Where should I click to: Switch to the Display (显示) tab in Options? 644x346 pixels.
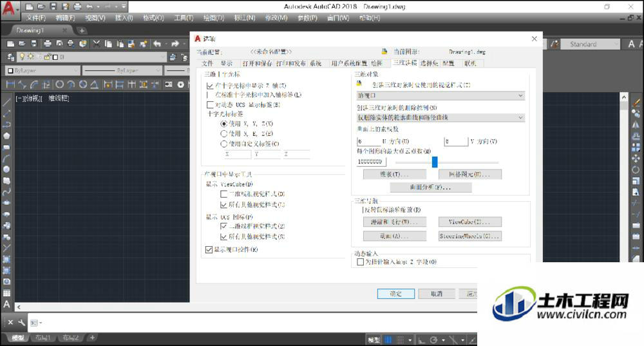[x=227, y=63]
